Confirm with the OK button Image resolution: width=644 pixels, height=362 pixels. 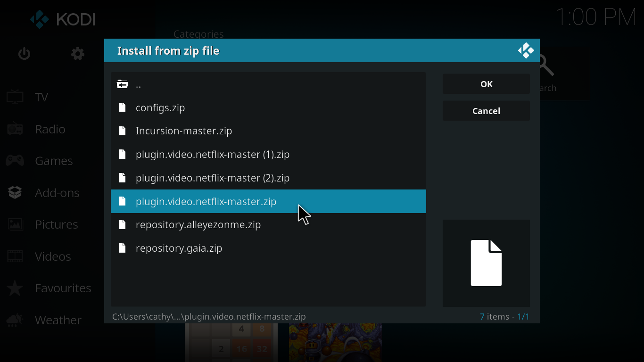click(486, 84)
